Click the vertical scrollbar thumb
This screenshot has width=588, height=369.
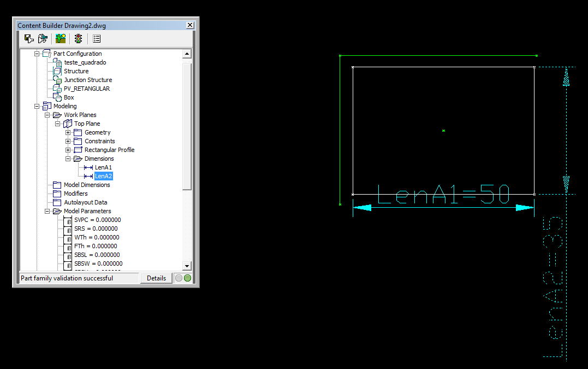pos(187,127)
